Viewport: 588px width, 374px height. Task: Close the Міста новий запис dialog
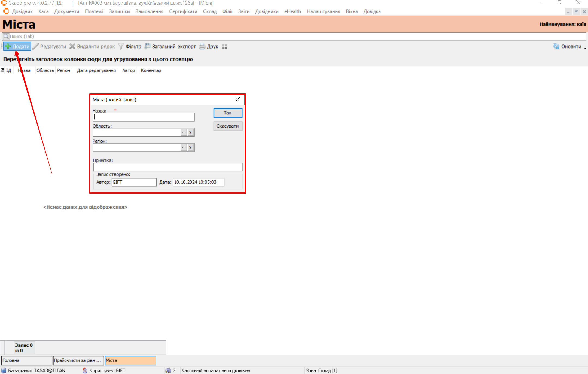pos(237,99)
